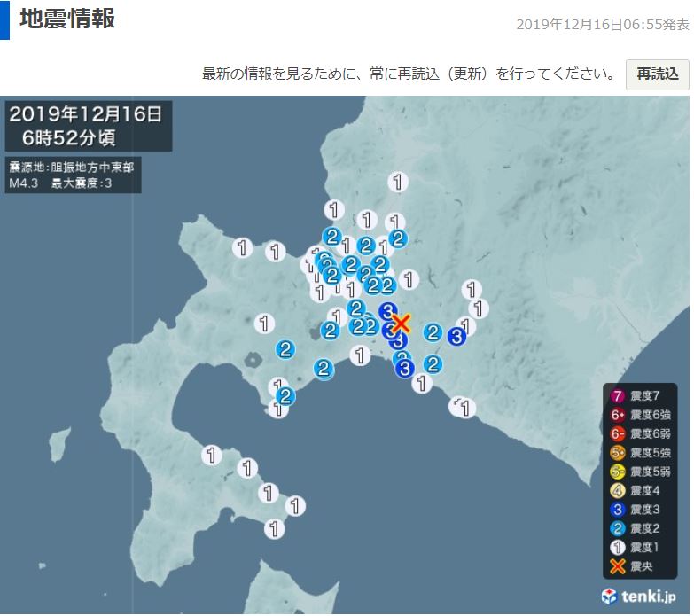
Task: Select the 震度7 purple legend icon
Action: (619, 395)
